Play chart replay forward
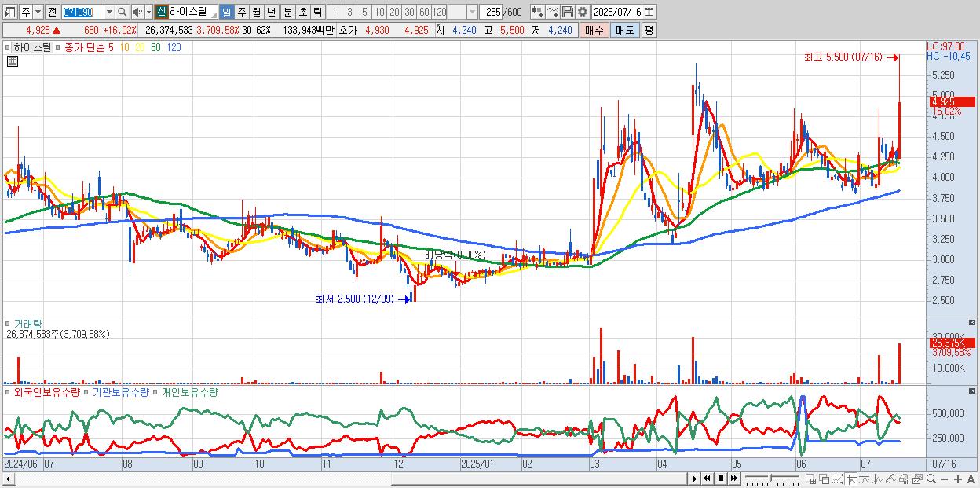 click(x=694, y=479)
